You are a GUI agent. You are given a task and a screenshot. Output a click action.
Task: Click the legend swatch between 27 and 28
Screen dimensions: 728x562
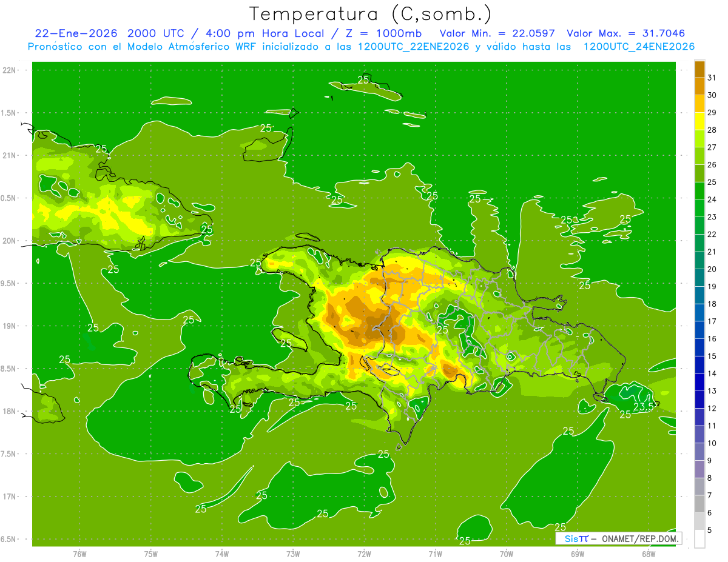point(699,138)
